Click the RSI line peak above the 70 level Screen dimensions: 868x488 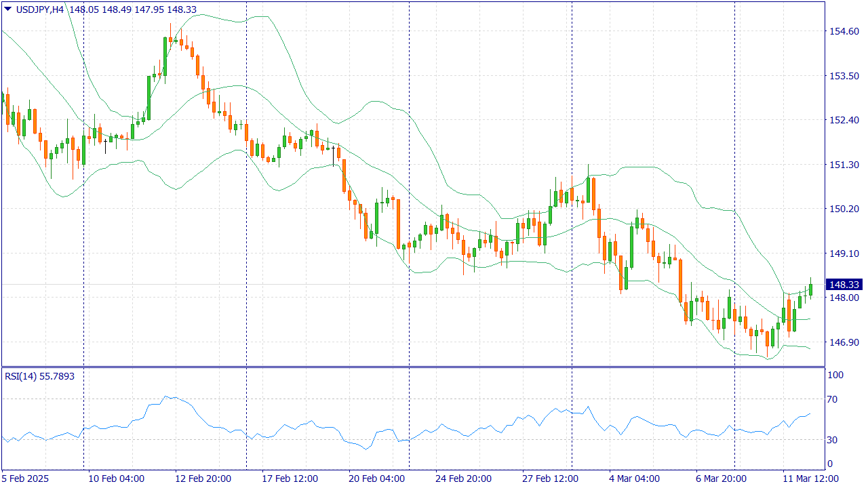[x=168, y=396]
